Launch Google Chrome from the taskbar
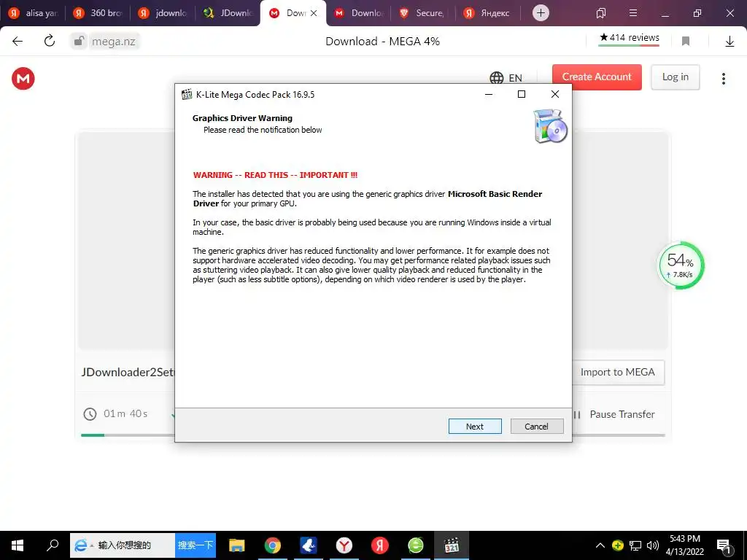 273,545
